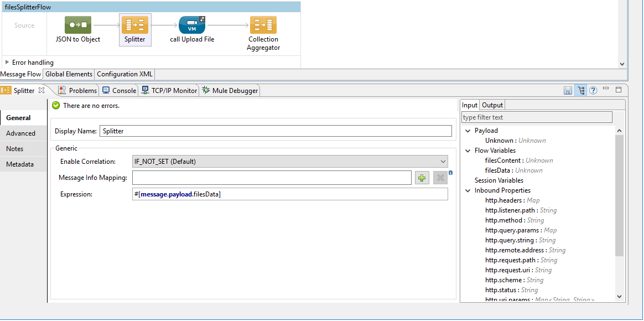Save the Splitter configuration via the save icon
The image size is (644, 321).
coord(568,90)
